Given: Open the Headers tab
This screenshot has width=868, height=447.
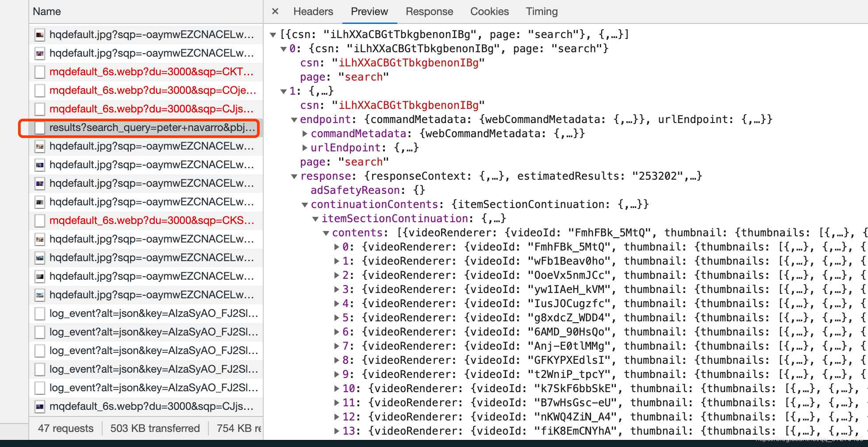Looking at the screenshot, I should click(313, 12).
